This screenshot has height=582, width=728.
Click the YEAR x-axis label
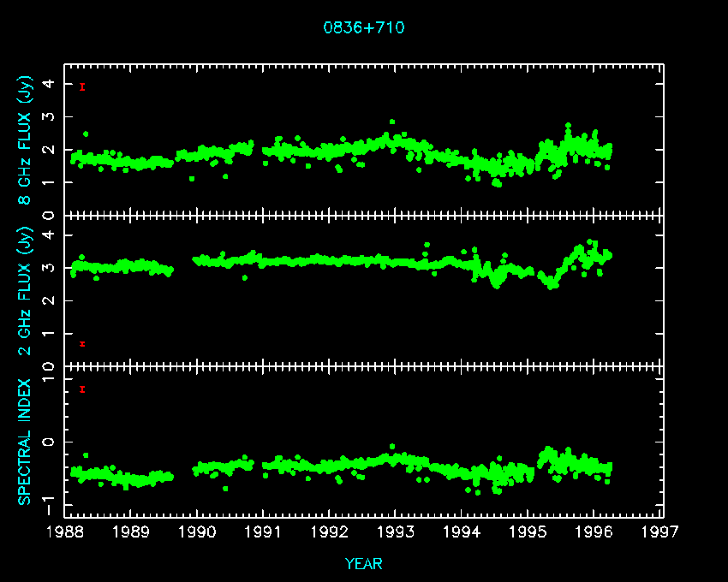click(x=363, y=564)
